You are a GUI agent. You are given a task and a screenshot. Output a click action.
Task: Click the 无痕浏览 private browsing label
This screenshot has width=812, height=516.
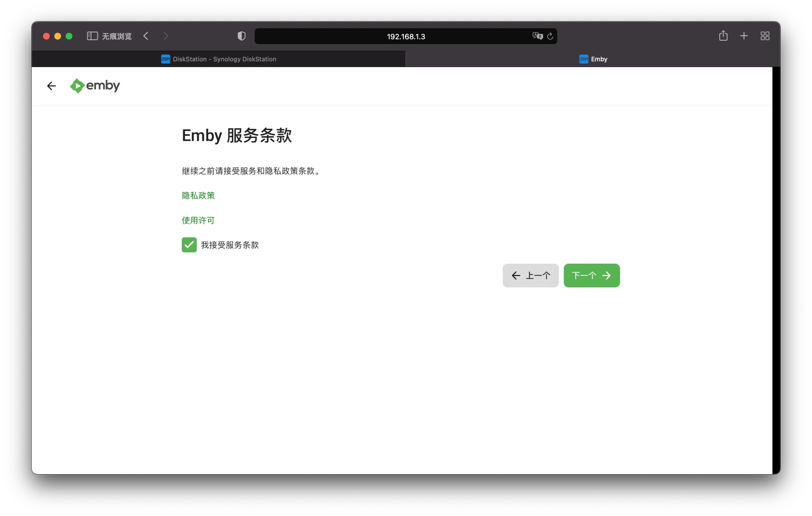(x=117, y=36)
